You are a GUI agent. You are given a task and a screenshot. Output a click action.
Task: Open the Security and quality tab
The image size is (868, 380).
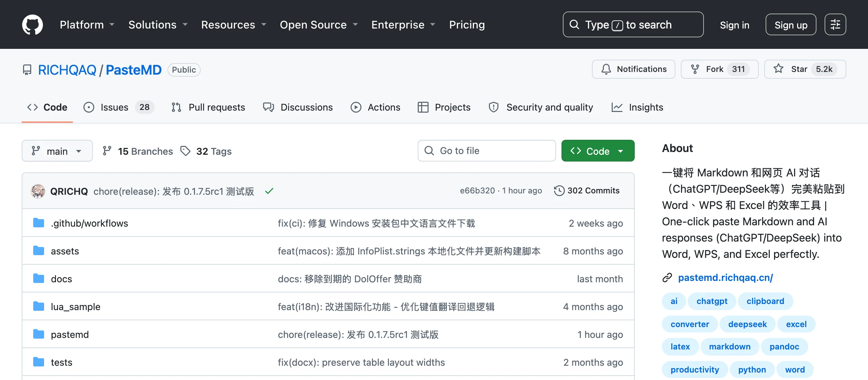[541, 107]
